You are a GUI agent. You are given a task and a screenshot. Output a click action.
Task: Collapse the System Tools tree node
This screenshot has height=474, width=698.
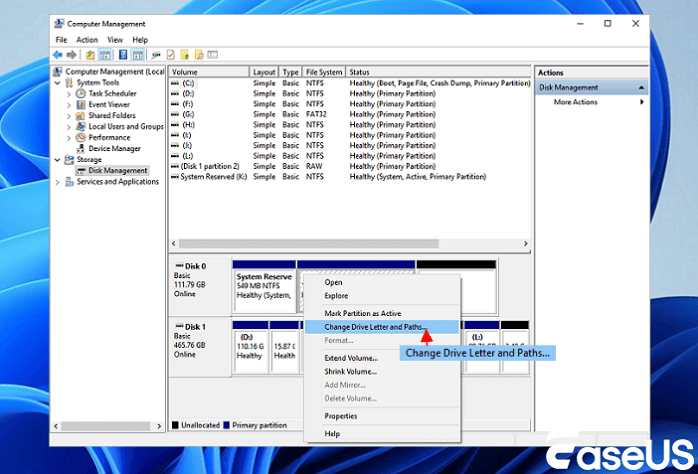58,83
